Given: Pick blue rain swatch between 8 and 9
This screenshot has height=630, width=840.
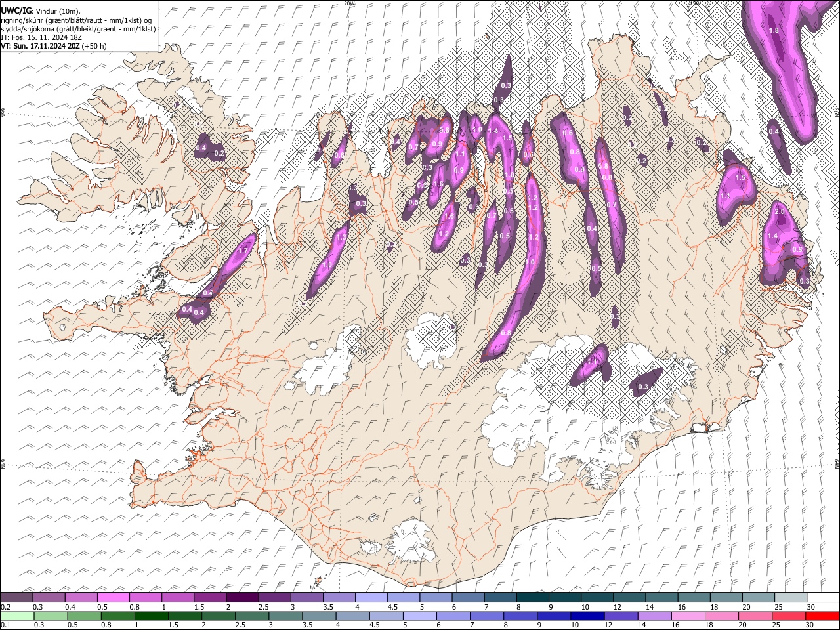Looking at the screenshot, I should pyautogui.click(x=520, y=616).
